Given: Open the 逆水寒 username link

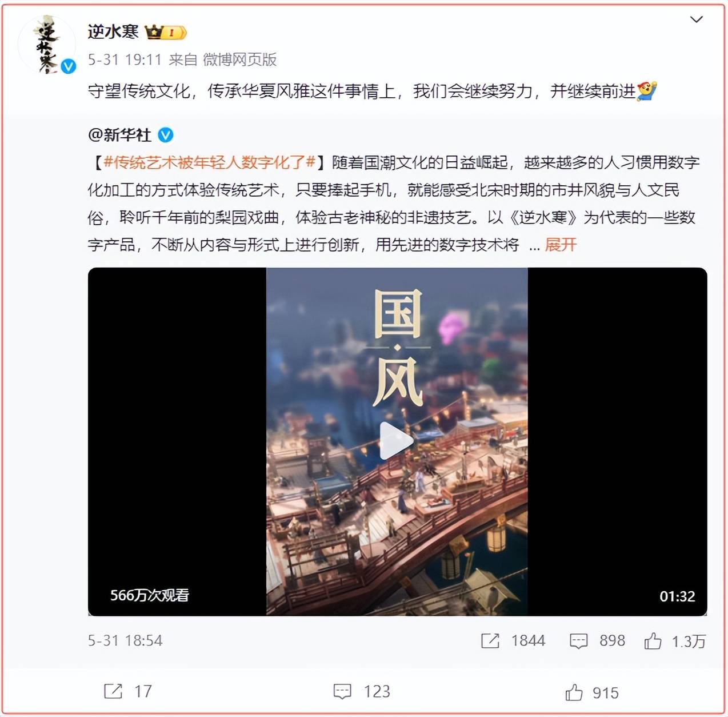Looking at the screenshot, I should (x=113, y=31).
